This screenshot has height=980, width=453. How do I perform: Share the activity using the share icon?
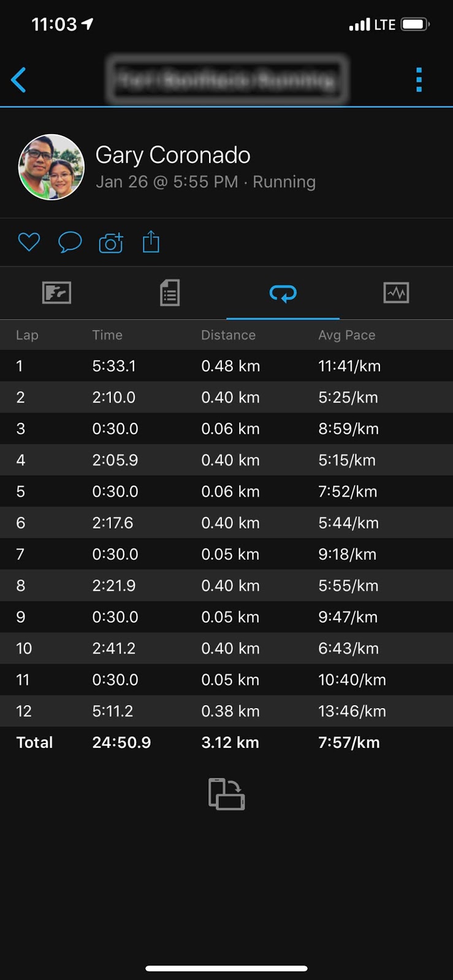pos(151,242)
